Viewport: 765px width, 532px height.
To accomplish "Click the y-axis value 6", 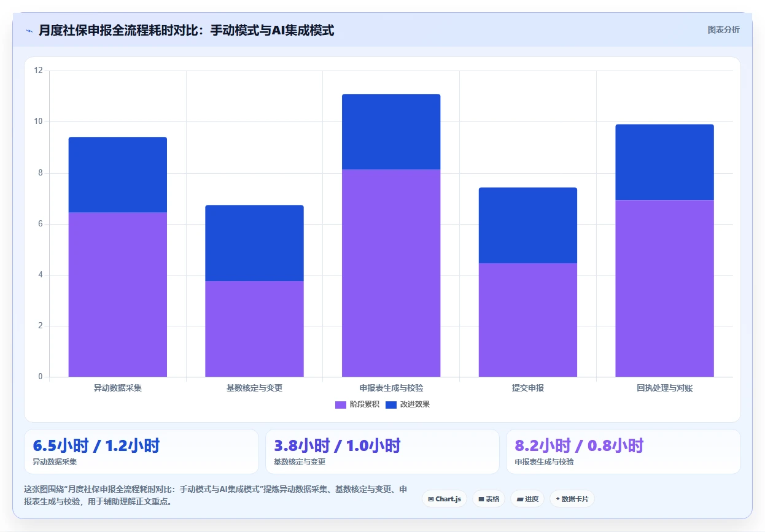I will (x=41, y=224).
